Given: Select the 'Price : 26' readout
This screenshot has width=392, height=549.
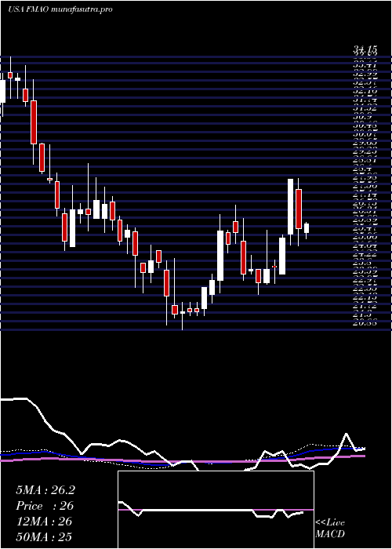Looking at the screenshot, I should (45, 506).
